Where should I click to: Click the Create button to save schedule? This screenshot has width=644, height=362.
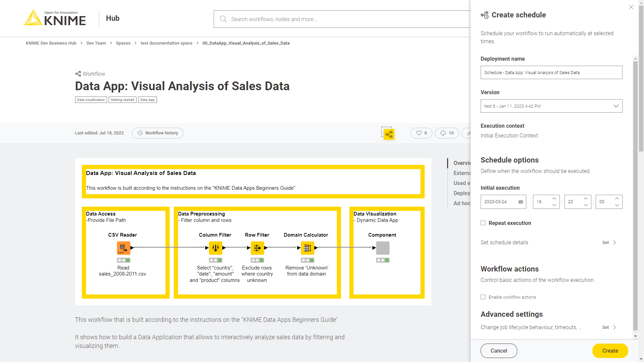point(610,351)
